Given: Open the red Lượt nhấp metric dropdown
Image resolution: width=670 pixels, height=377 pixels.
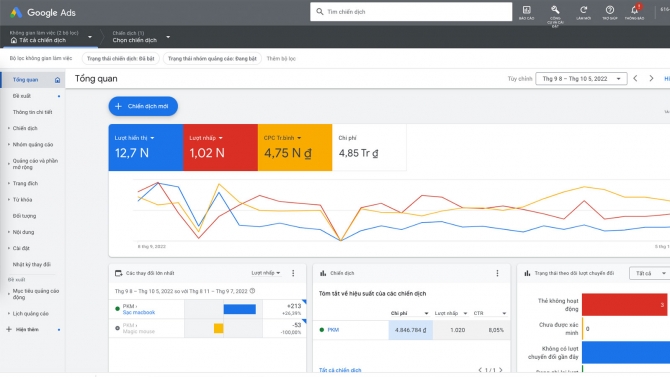Looking at the screenshot, I should pyautogui.click(x=220, y=138).
